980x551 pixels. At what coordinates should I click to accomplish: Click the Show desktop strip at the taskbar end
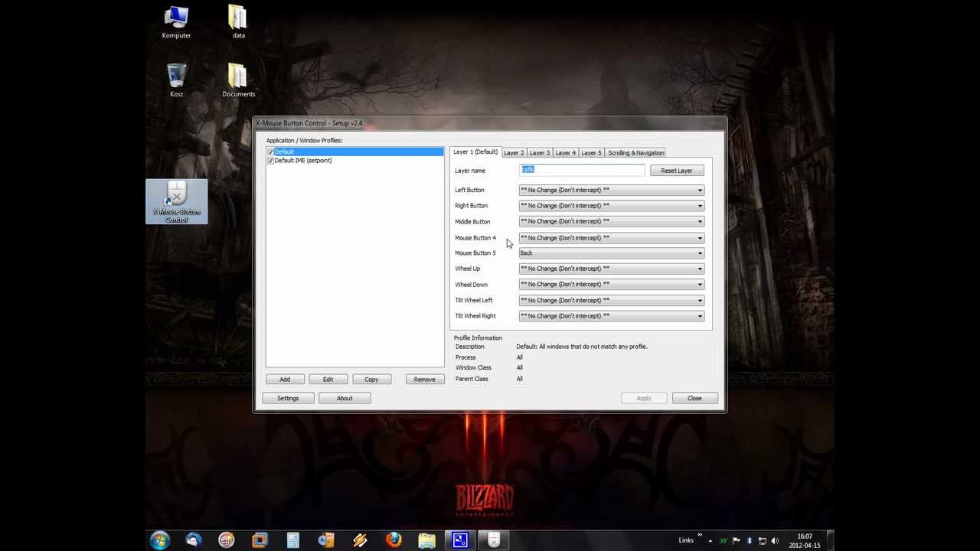830,540
